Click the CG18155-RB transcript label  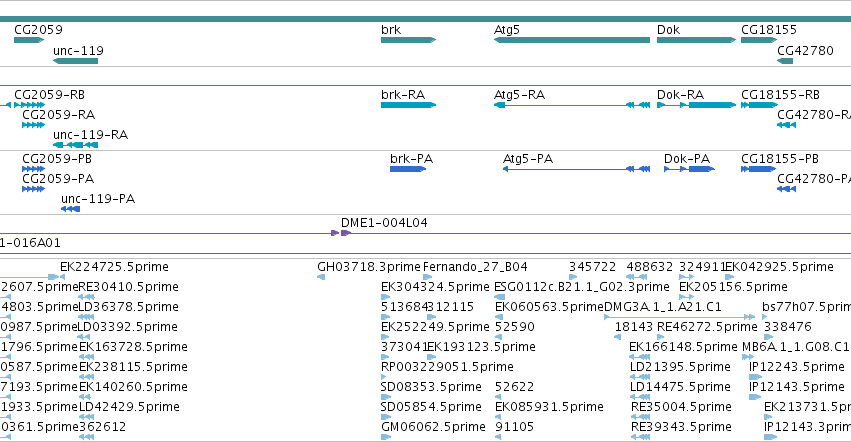pyautogui.click(x=780, y=94)
